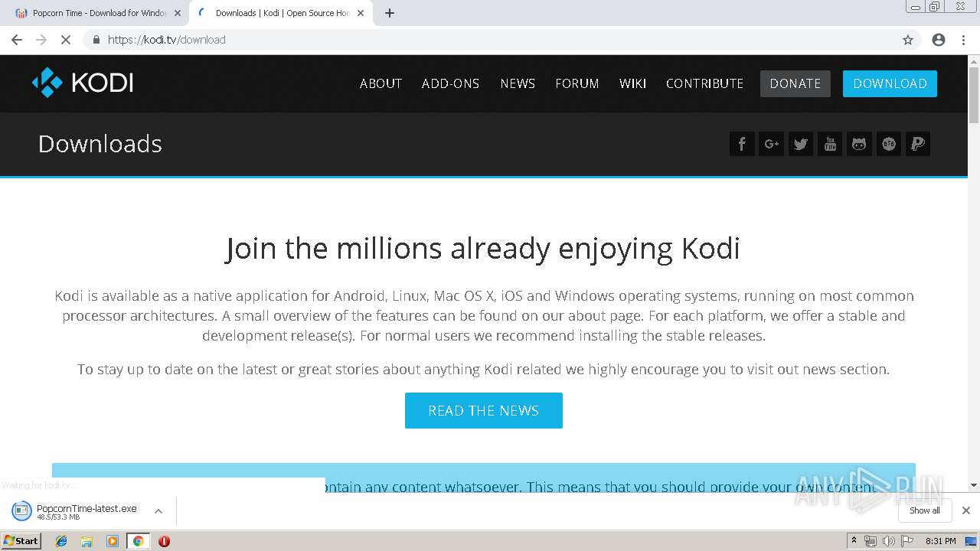Launch Internet Explorer from the taskbar
Viewport: 980px width, 551px height.
pos(62,541)
